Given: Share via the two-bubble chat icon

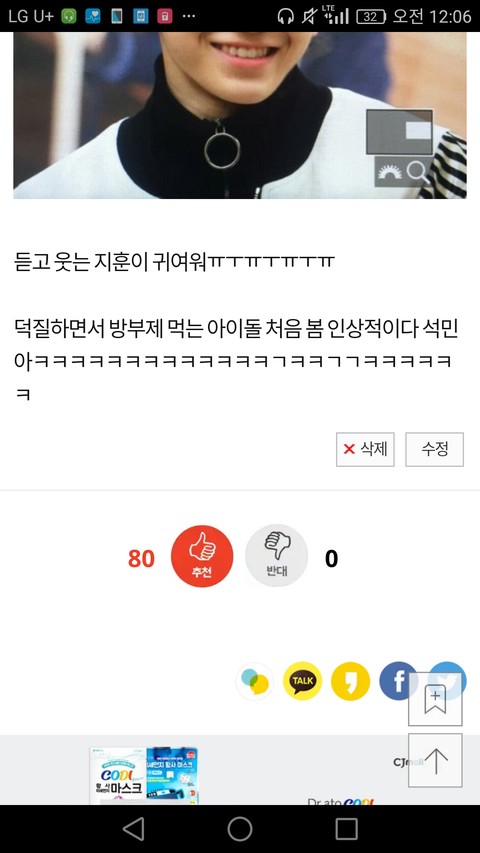Looking at the screenshot, I should click(254, 681).
